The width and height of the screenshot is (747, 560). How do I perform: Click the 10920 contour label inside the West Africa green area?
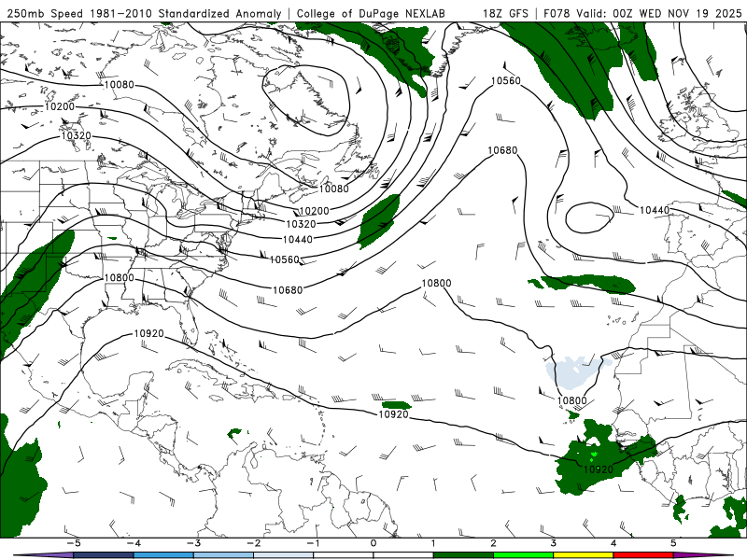coord(599,469)
